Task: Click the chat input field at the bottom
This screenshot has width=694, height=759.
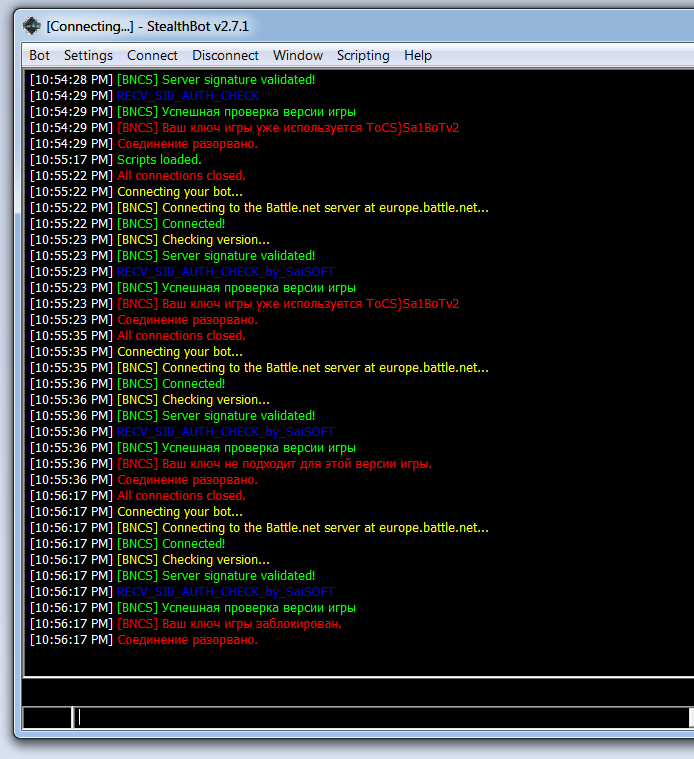Action: [x=382, y=717]
